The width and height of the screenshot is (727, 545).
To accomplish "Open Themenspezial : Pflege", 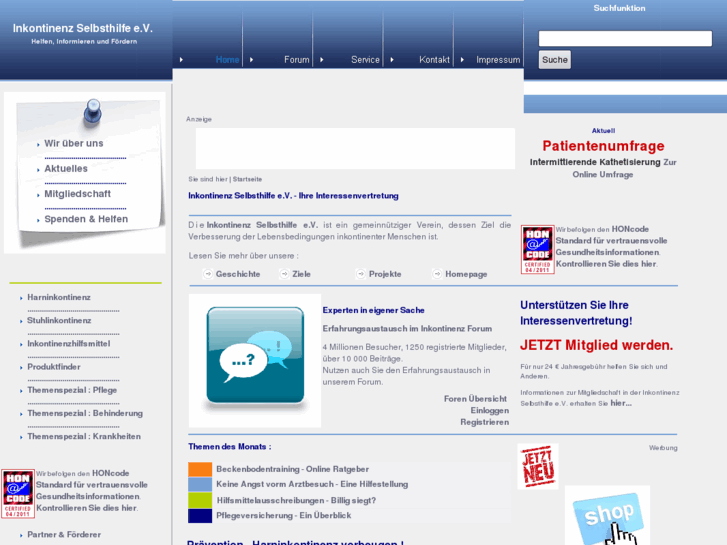I will (72, 390).
